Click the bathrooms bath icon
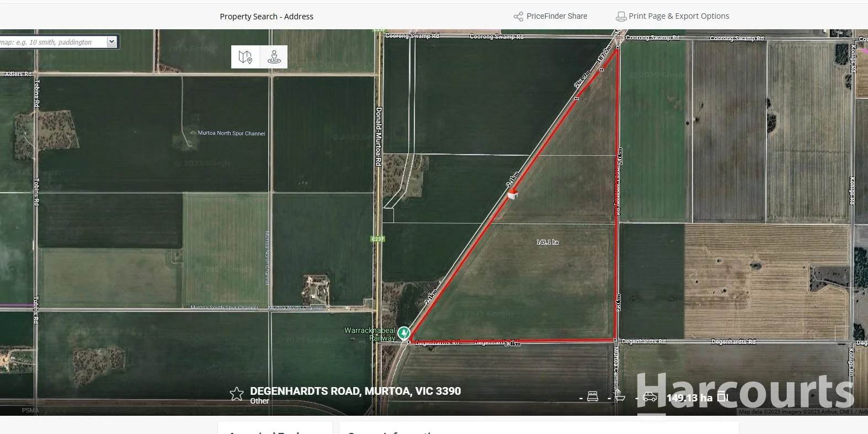The image size is (868, 434). pyautogui.click(x=620, y=396)
